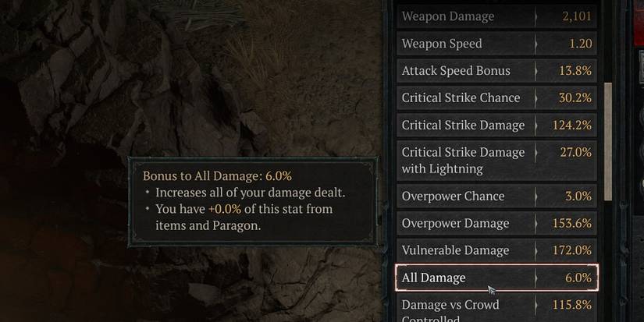Screen dimensions: 644x322
Task: Select Critical Strike Damage with Lightning row
Action: point(496,161)
